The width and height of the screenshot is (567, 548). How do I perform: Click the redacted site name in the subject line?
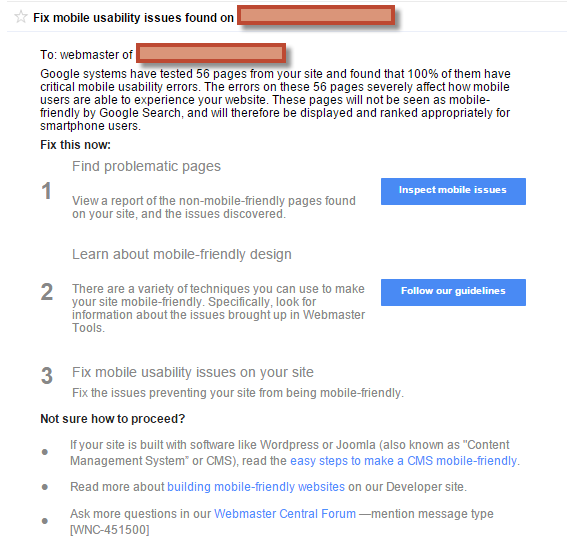point(316,15)
